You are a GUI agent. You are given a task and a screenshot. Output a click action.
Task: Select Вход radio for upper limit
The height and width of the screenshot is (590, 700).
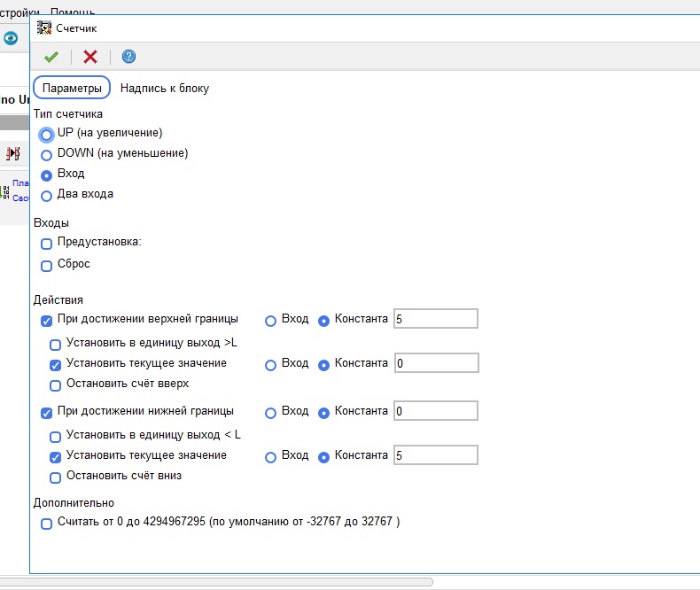271,320
